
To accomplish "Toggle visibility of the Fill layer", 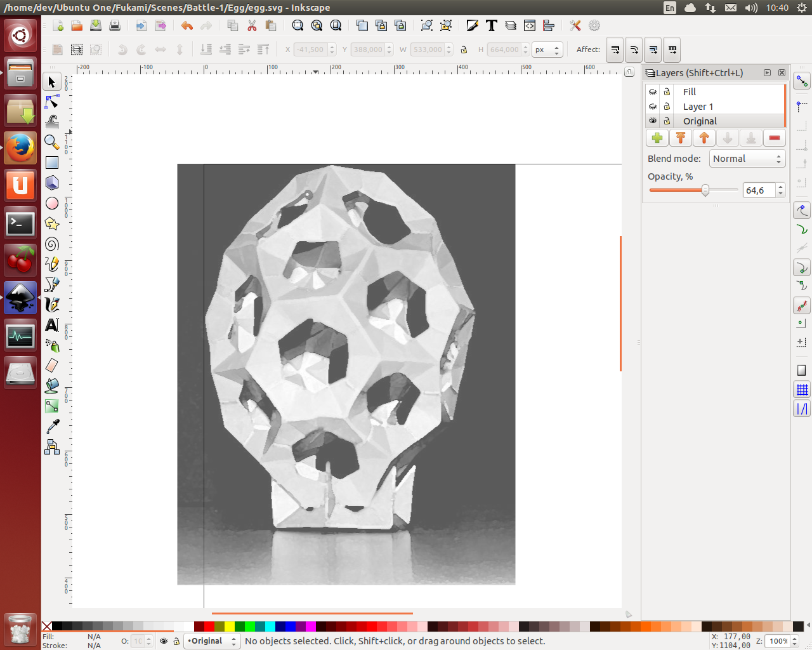I will (653, 92).
